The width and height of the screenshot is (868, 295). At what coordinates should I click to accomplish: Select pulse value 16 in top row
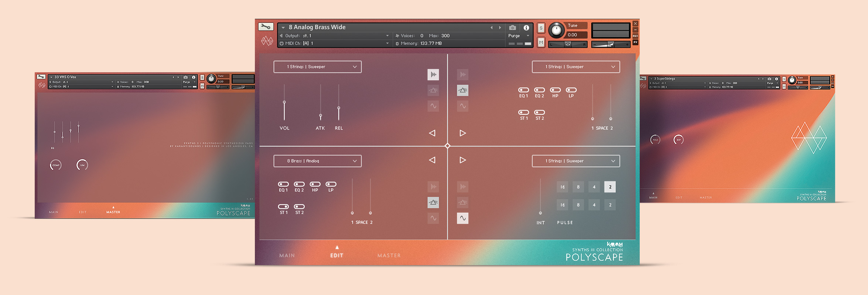(563, 187)
